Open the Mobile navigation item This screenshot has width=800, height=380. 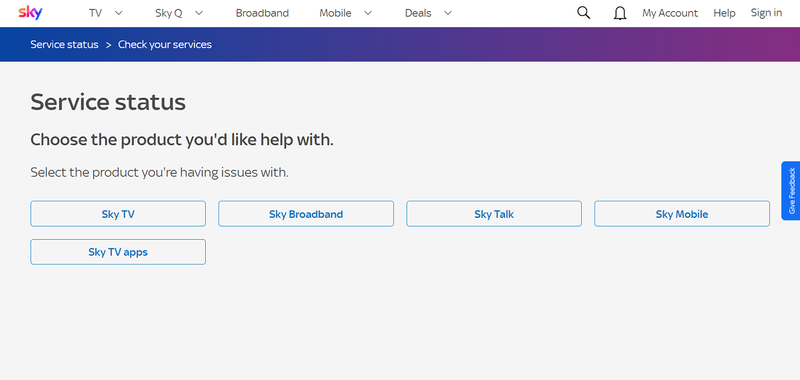(x=335, y=13)
